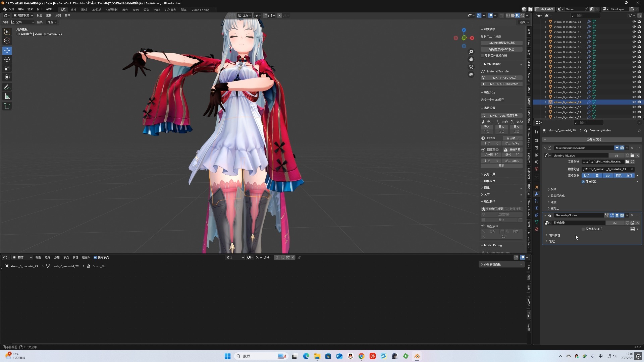
Task: Expand the 刚体 panel in sidebar
Action: click(x=486, y=188)
